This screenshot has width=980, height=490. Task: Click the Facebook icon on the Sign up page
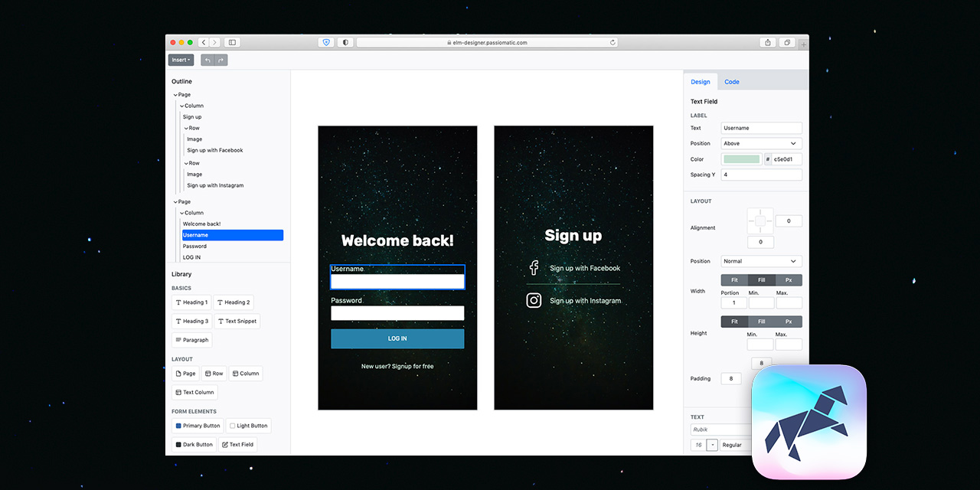(x=534, y=268)
